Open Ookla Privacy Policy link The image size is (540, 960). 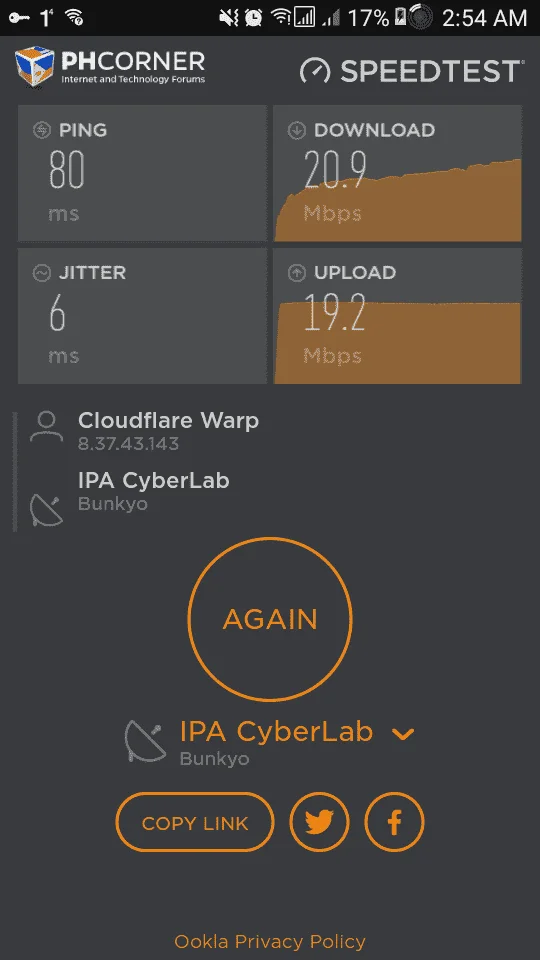270,941
